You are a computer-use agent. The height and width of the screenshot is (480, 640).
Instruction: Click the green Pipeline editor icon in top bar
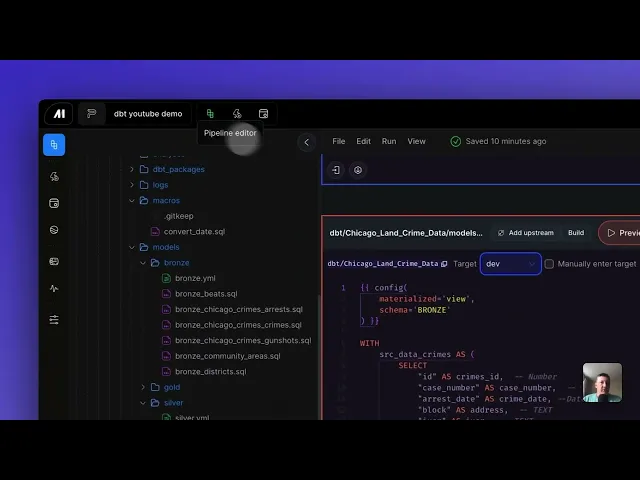[210, 113]
